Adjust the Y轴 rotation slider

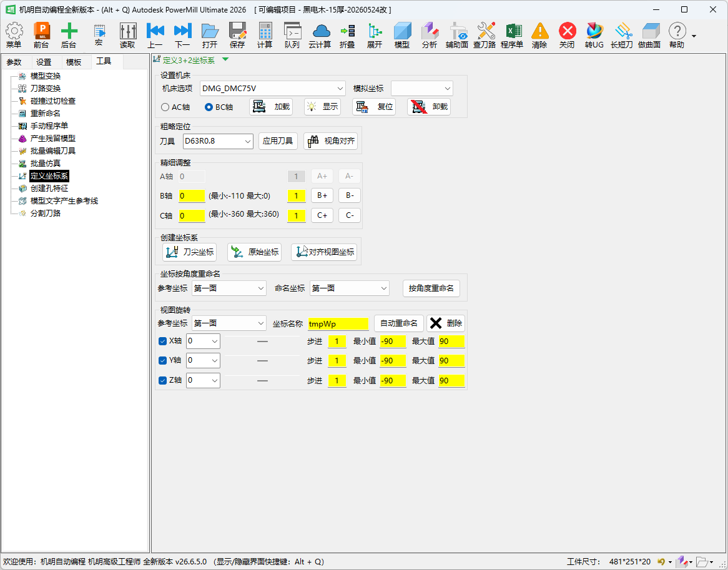pos(262,361)
